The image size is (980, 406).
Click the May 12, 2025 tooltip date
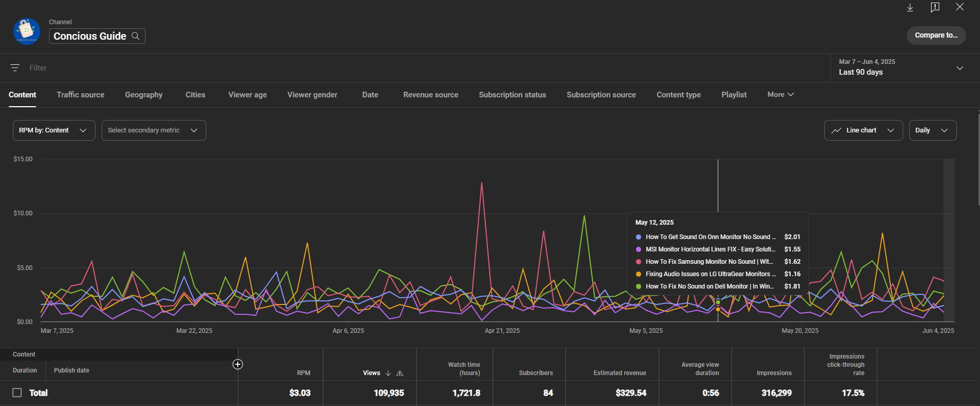(655, 223)
